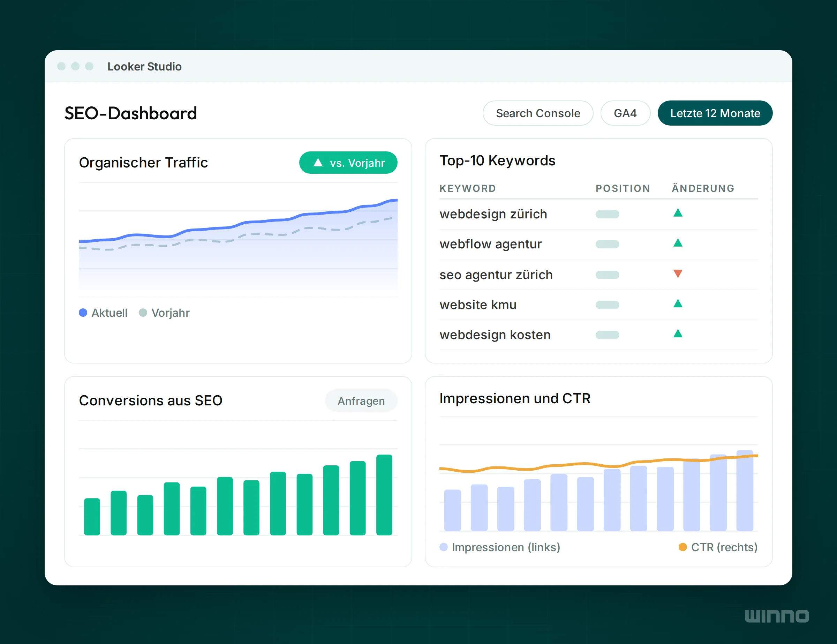Toggle the Aktuell legend dot
837x644 pixels.
click(83, 313)
